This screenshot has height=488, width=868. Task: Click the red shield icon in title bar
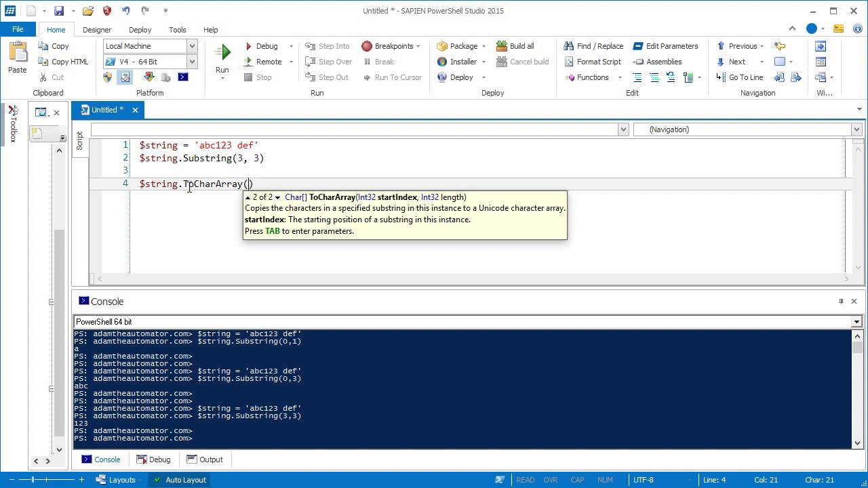pyautogui.click(x=107, y=11)
